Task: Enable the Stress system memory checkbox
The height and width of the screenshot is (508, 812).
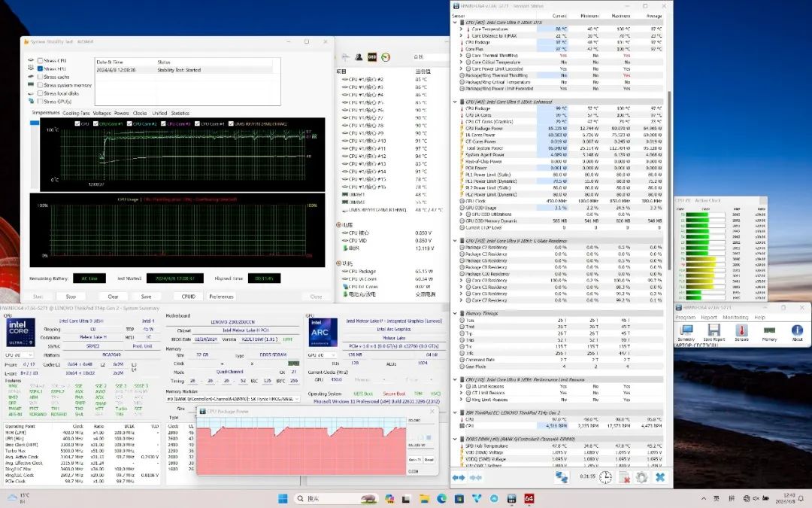Action: point(40,85)
